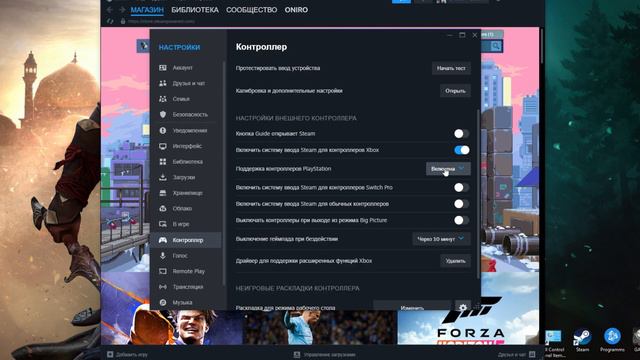This screenshot has height=360, width=640.
Task: Switch to the МАГАЗИН tab
Action: (x=147, y=10)
